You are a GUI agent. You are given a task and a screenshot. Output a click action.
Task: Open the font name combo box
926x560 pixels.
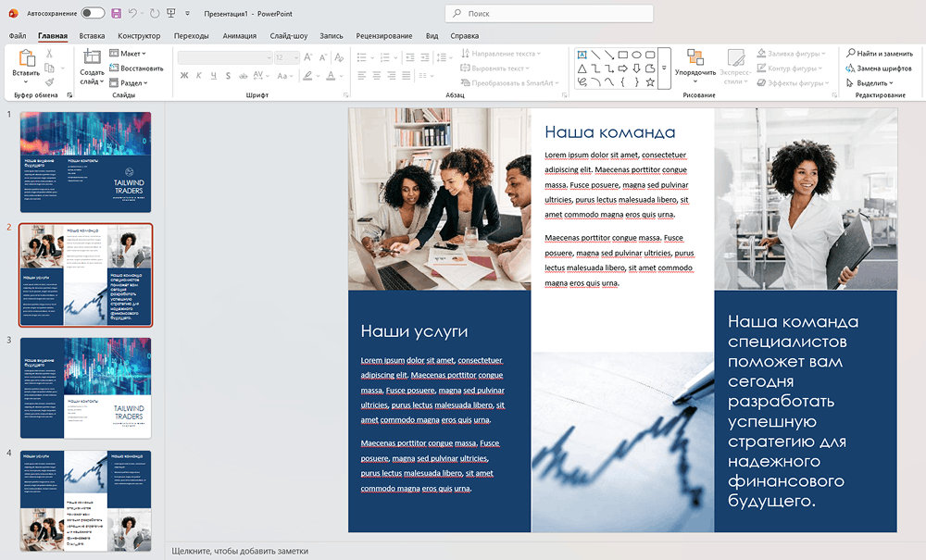[225, 57]
